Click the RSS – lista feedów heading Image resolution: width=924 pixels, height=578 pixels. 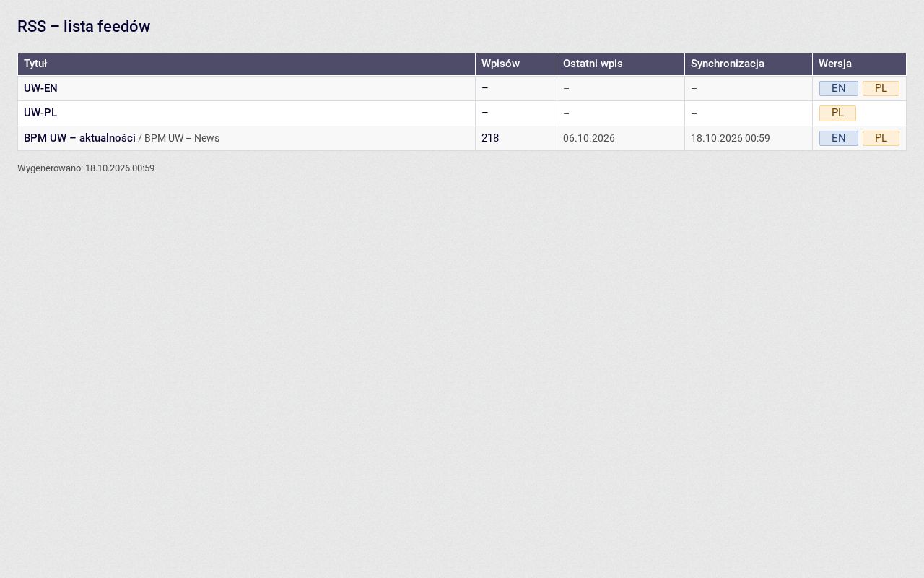[x=84, y=27]
